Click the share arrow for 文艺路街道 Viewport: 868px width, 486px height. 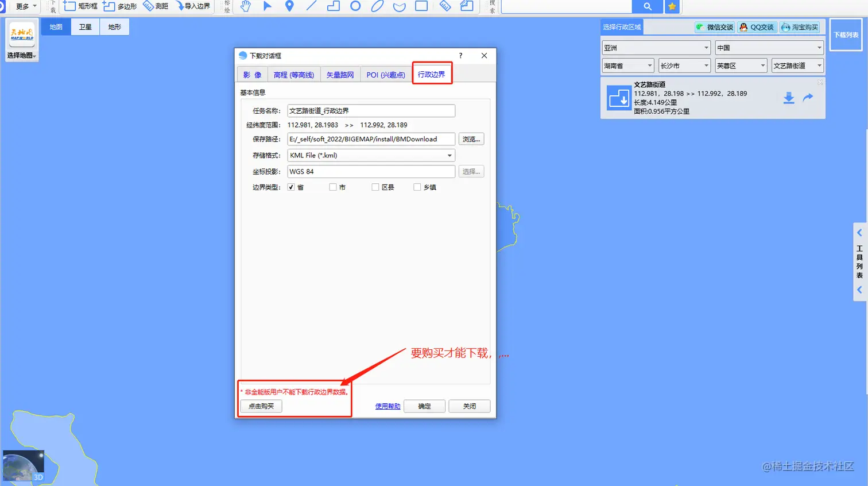808,98
